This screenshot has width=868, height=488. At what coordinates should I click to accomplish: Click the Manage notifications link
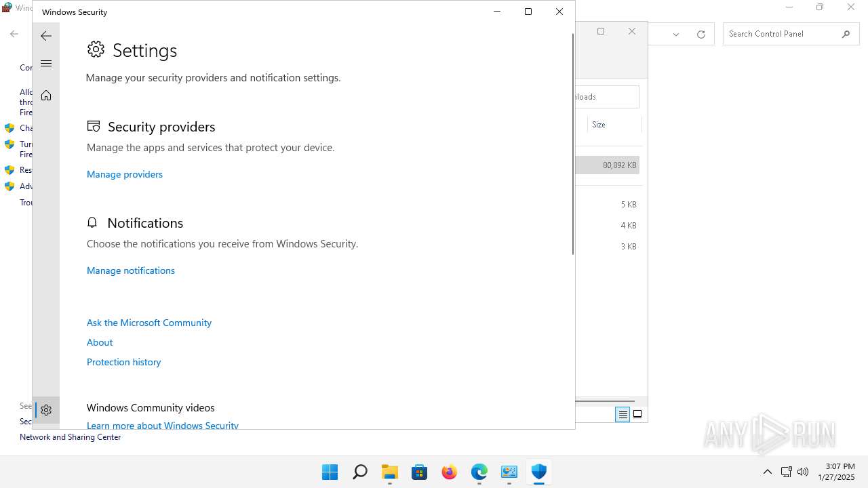click(131, 270)
